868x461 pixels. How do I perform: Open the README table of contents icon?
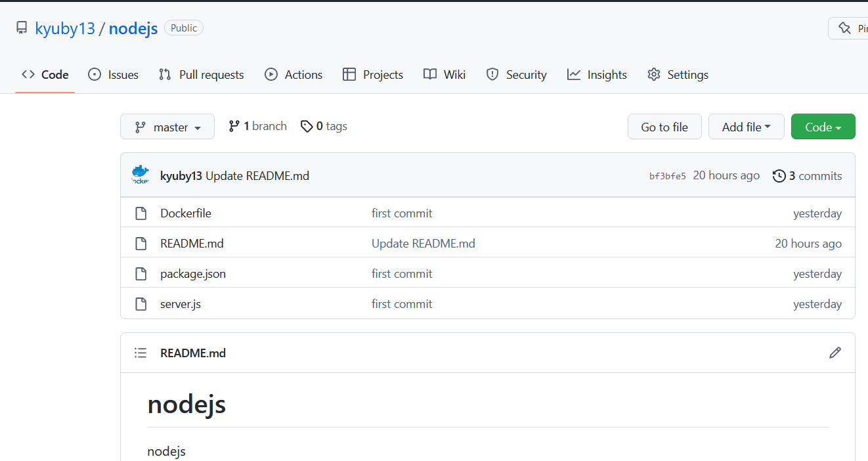[141, 353]
